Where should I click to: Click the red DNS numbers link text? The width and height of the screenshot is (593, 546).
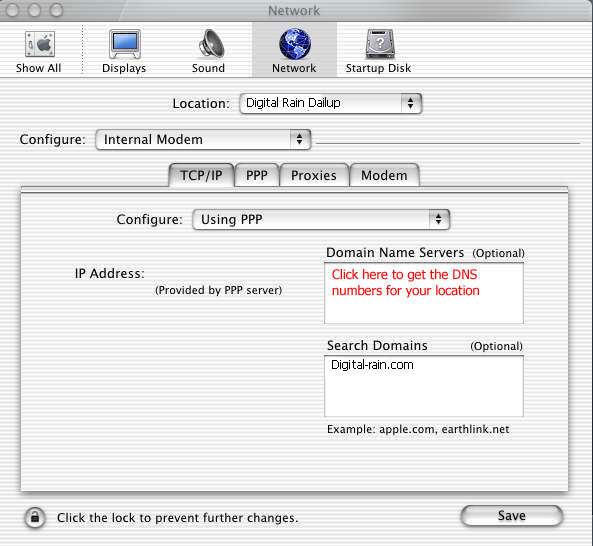point(405,282)
